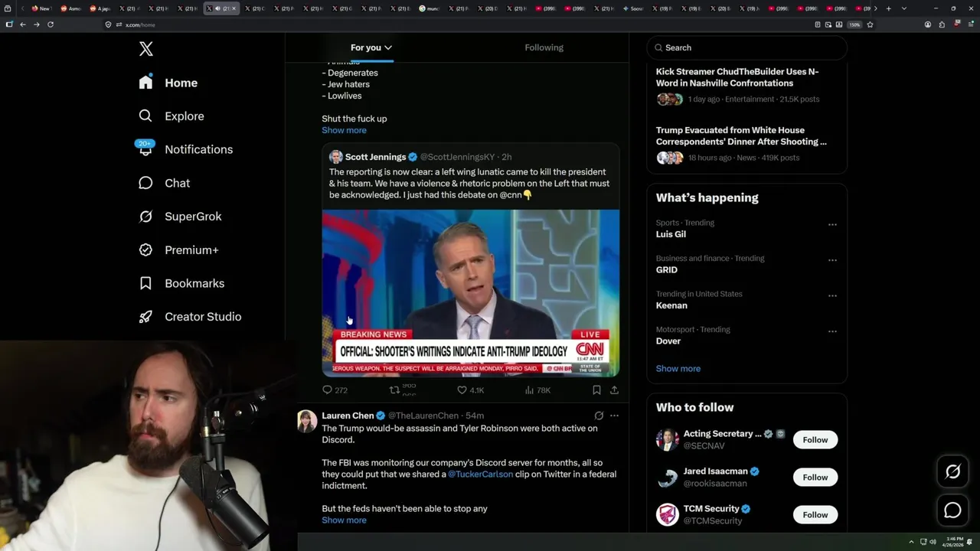Viewport: 980px width, 551px height.
Task: Like the post with 4.1K likes
Action: pos(470,390)
